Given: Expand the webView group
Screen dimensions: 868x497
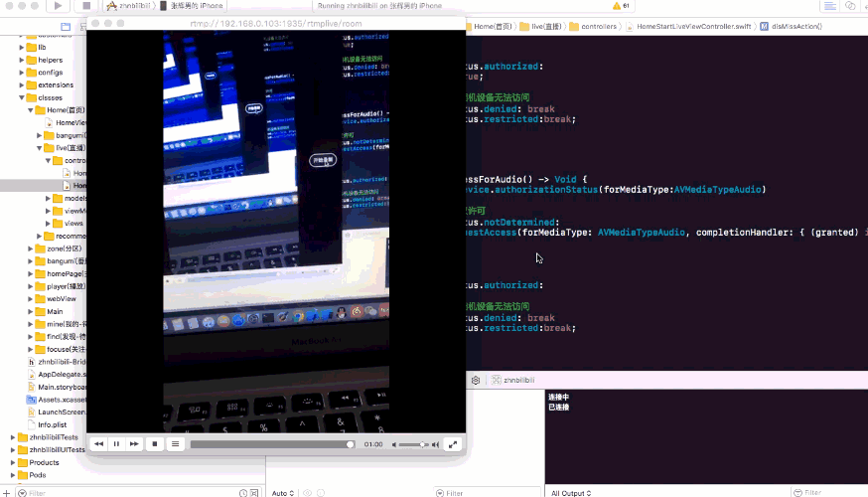Looking at the screenshot, I should coord(31,298).
